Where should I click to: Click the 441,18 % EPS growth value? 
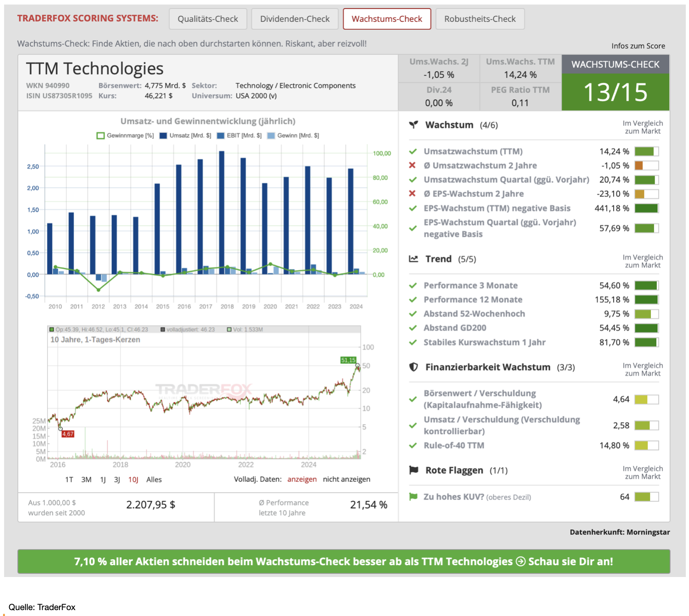coord(612,208)
